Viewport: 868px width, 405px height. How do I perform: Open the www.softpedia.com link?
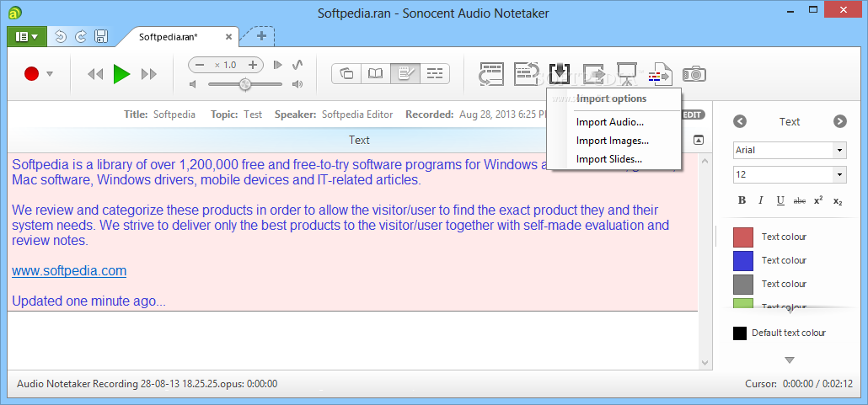click(69, 270)
